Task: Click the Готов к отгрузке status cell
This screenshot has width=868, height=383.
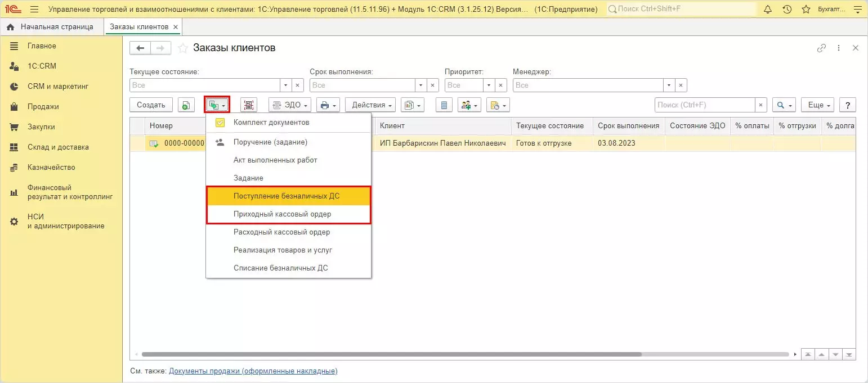Action: coord(552,143)
